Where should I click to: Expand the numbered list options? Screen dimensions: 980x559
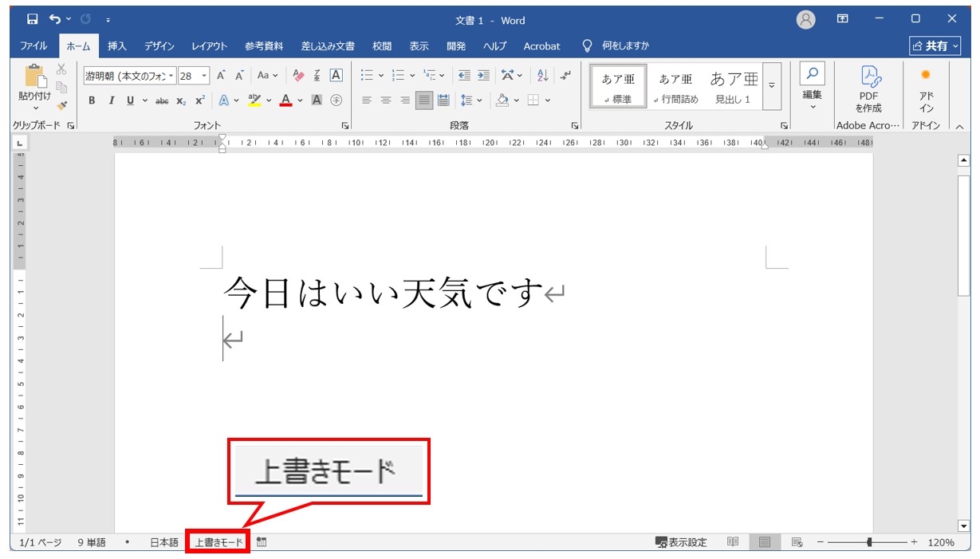[x=412, y=76]
